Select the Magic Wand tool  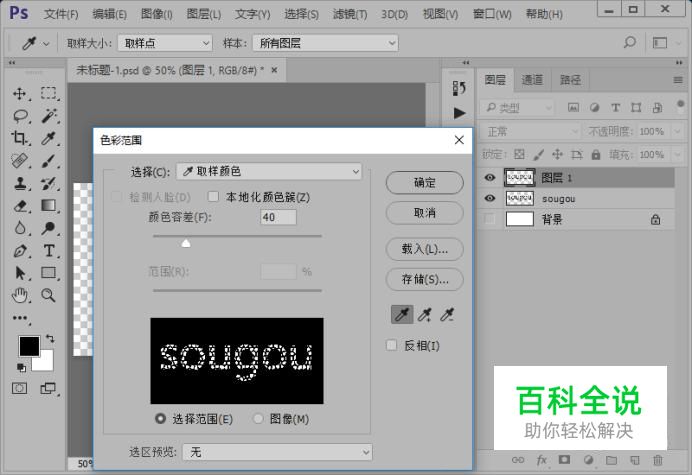(49, 116)
